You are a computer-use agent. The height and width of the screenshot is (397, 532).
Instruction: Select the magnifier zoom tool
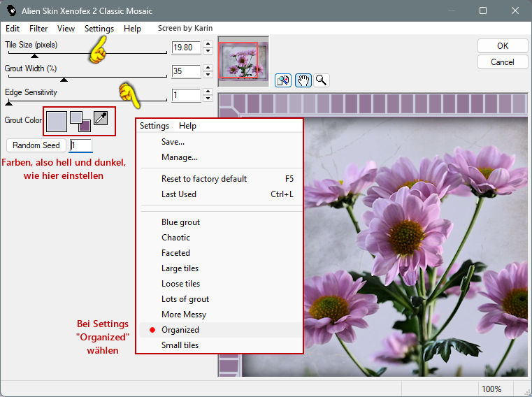[x=321, y=80]
